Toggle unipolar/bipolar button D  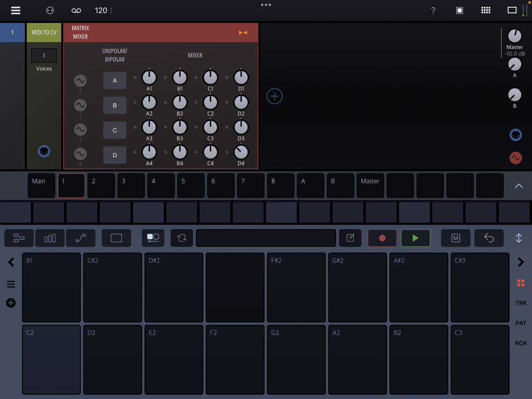tap(115, 155)
